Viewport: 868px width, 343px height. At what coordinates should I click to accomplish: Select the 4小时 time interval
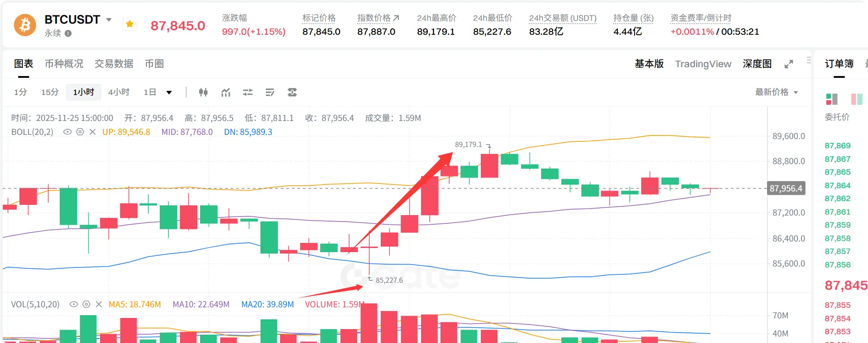click(x=119, y=92)
